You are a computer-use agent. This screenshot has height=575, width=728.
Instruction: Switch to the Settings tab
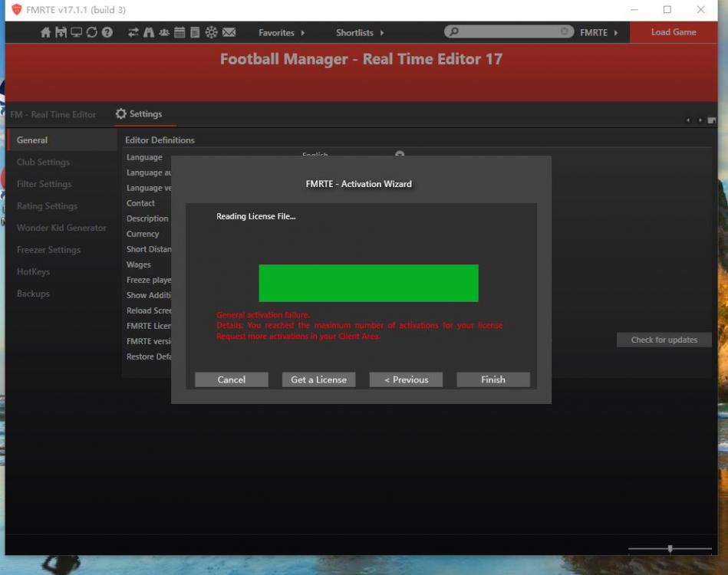(139, 114)
